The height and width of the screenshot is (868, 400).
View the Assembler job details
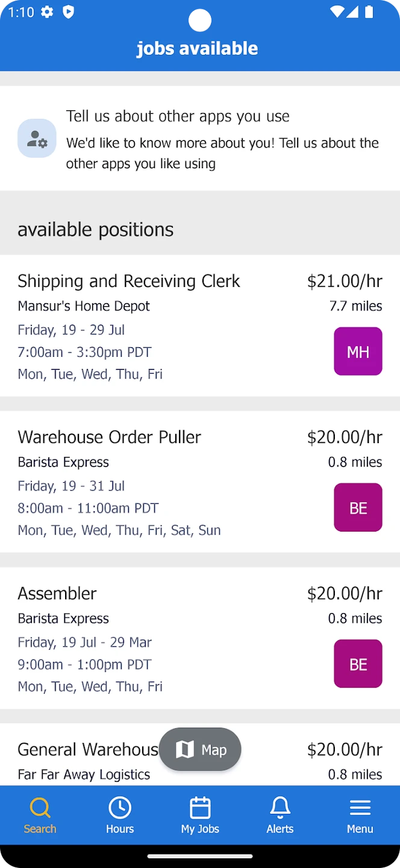(x=57, y=594)
